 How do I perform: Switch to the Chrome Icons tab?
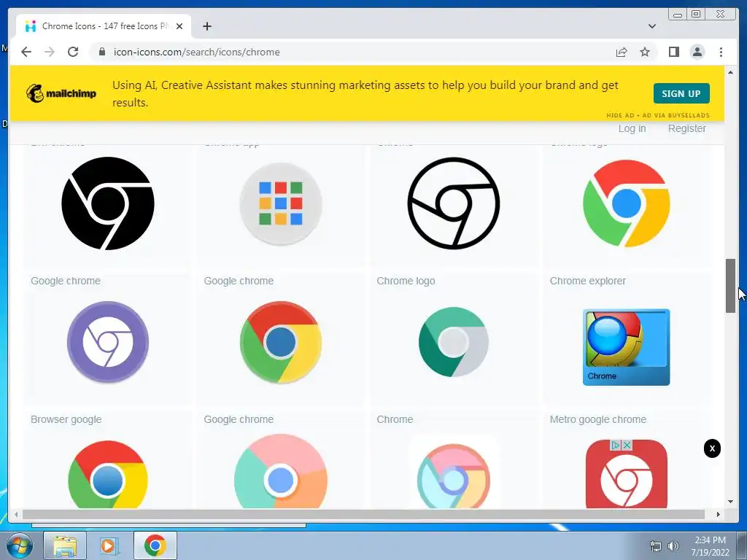tap(104, 26)
